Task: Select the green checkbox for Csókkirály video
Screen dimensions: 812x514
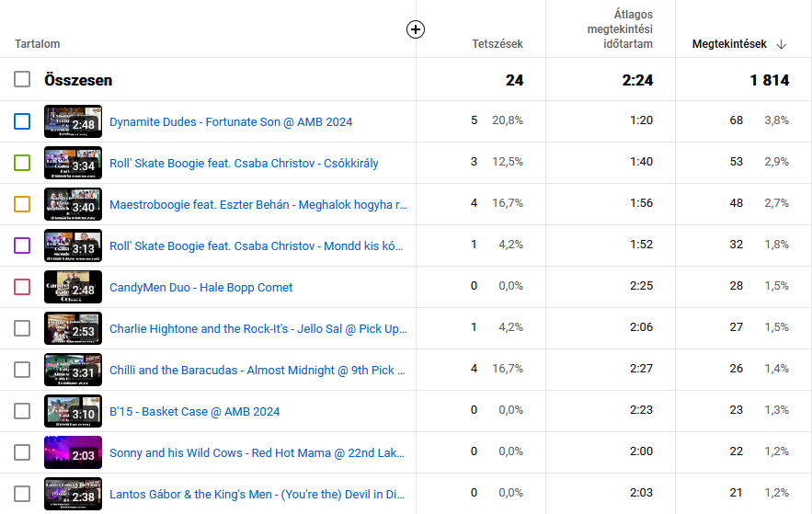Action: tap(22, 163)
